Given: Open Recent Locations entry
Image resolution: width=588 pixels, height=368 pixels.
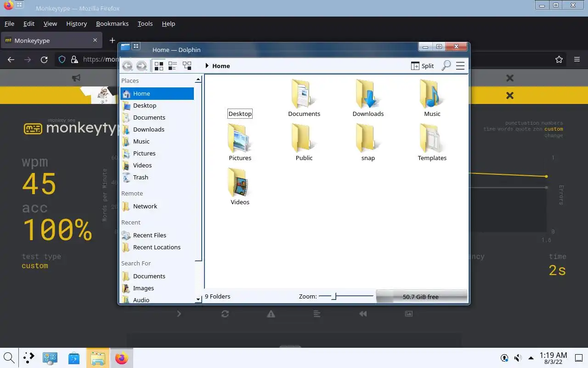Looking at the screenshot, I should click(157, 247).
